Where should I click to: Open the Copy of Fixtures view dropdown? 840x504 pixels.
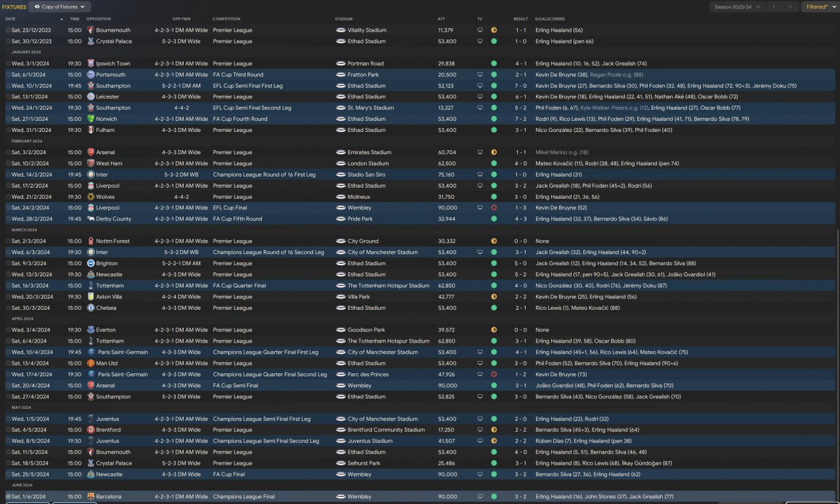[60, 7]
